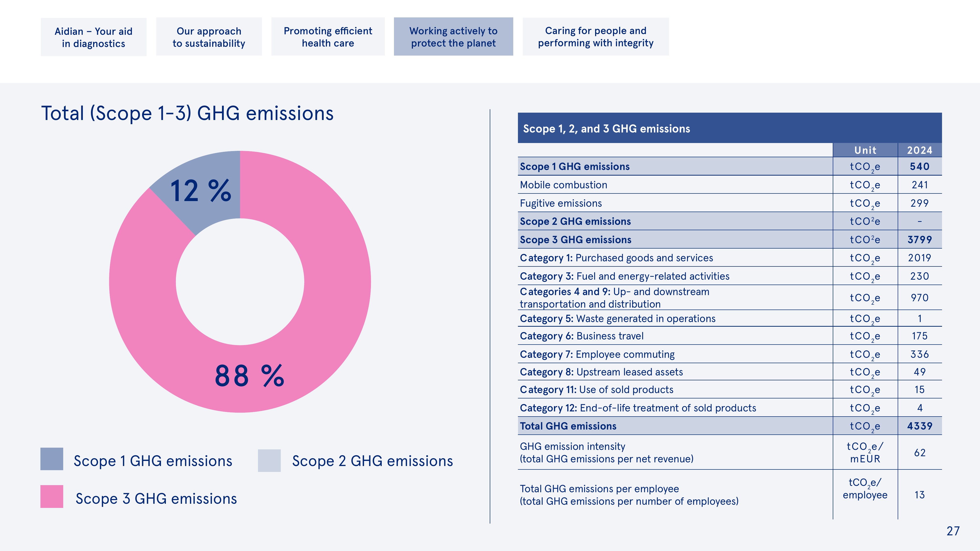Viewport: 980px width, 551px height.
Task: Click 'Category 12: End-of-life treatment of sold products'
Action: coord(638,408)
